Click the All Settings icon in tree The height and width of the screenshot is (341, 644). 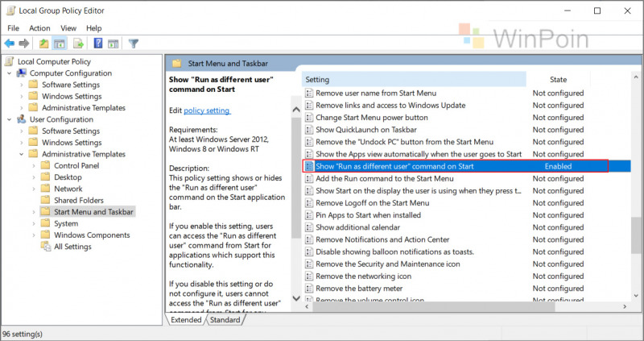click(x=45, y=247)
